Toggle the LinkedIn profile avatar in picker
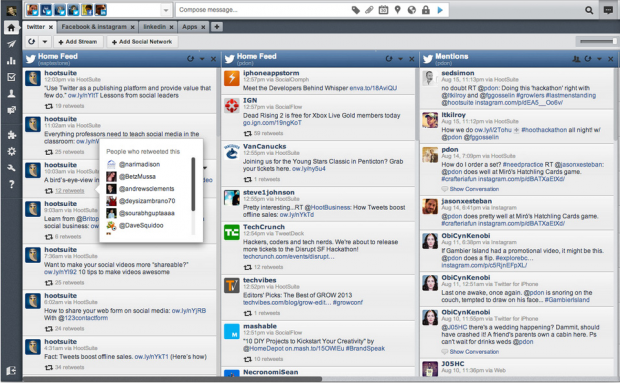Image resolution: width=620 pixels, height=383 pixels. tap(100, 10)
